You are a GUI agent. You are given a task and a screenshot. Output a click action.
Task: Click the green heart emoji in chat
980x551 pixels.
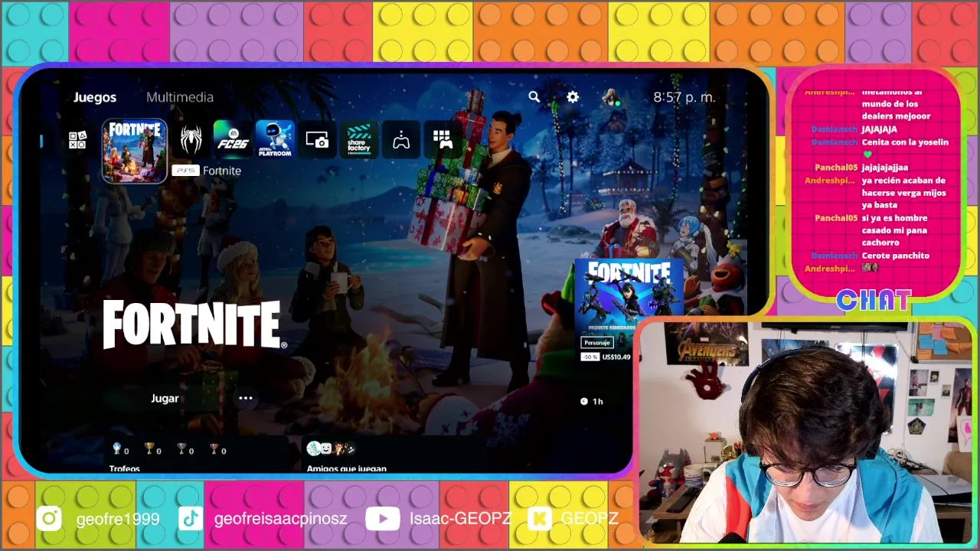(867, 155)
